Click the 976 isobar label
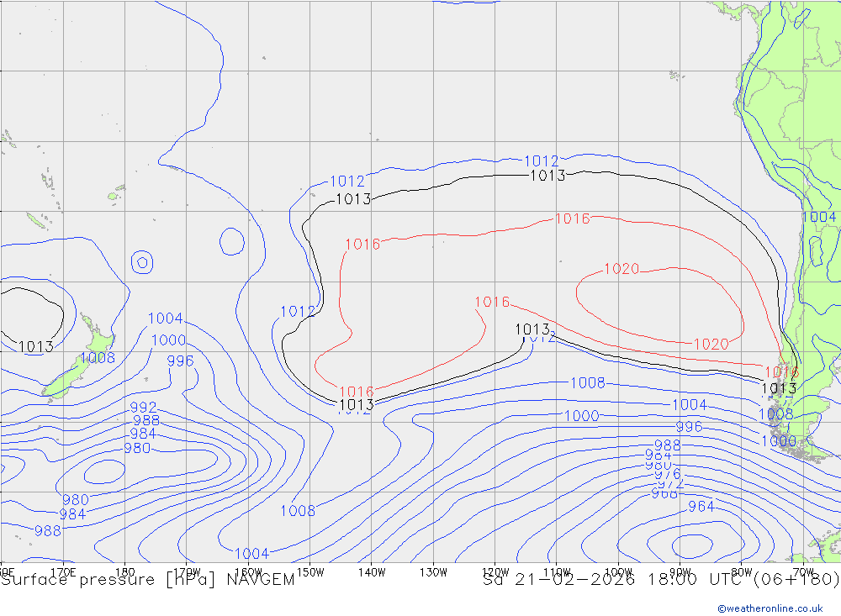The height and width of the screenshot is (616, 841). click(x=668, y=475)
